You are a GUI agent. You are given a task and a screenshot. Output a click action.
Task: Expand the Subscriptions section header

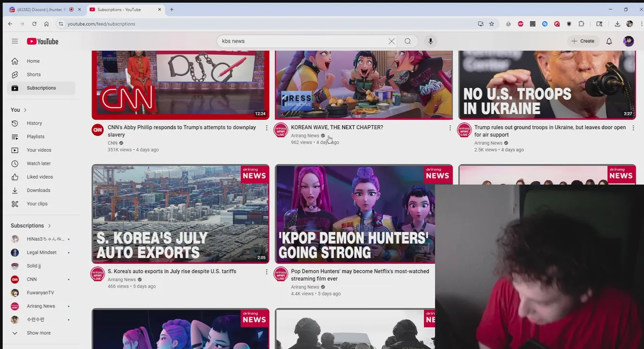coord(31,225)
